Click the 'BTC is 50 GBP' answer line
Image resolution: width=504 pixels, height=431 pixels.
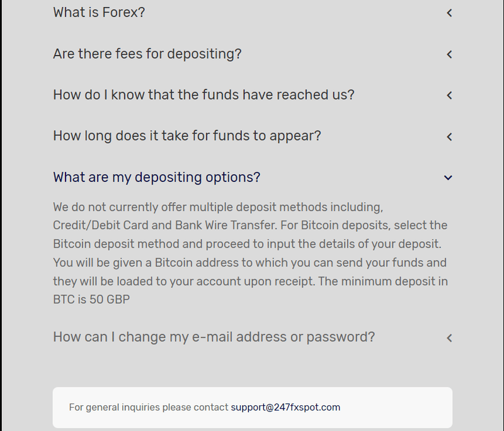click(91, 299)
